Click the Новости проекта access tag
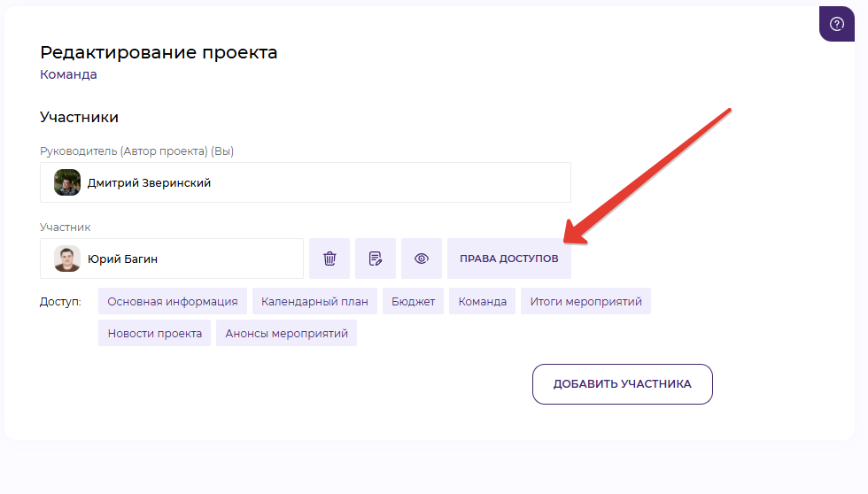This screenshot has height=494, width=868. tap(154, 333)
